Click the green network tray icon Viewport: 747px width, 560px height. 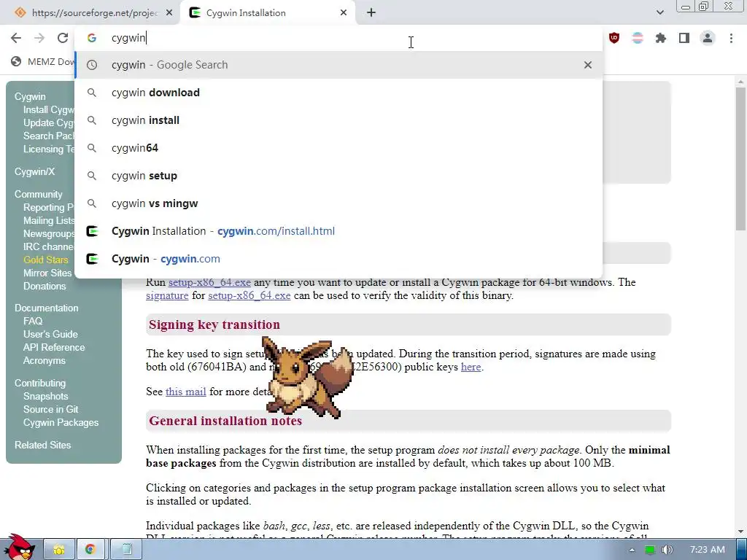[650, 550]
